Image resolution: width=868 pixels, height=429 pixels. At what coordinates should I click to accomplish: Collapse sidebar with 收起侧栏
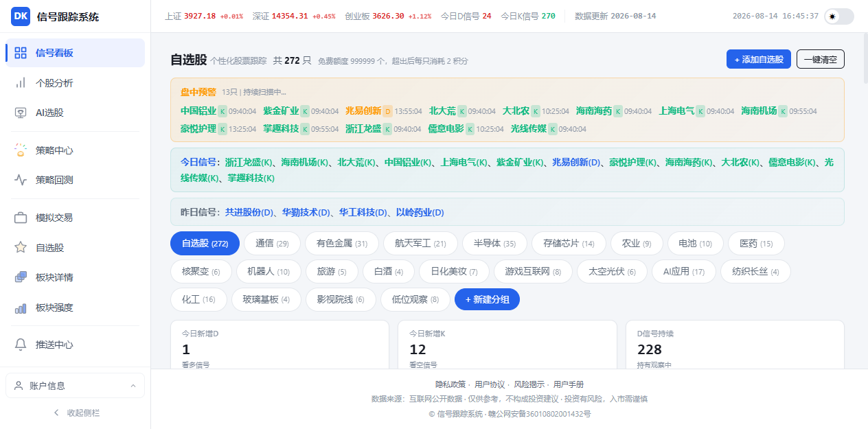76,413
